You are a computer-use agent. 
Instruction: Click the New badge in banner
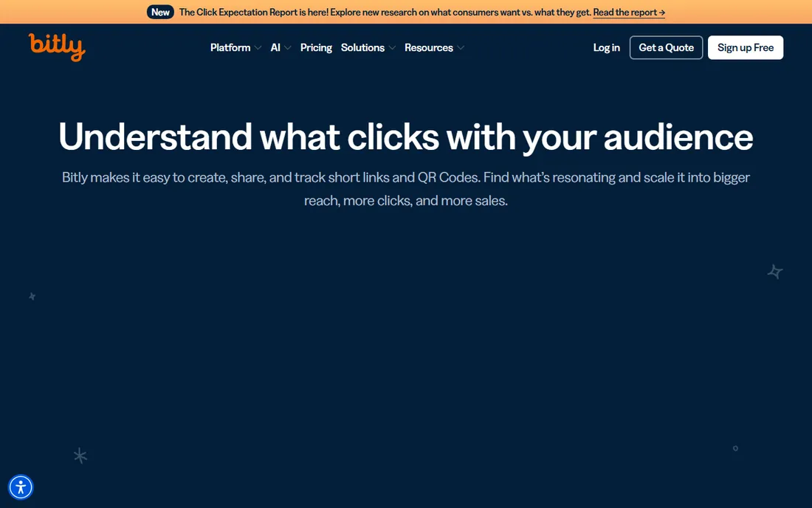(160, 13)
